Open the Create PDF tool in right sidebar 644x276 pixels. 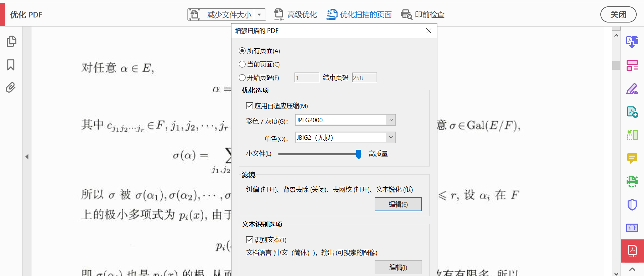pos(632,112)
